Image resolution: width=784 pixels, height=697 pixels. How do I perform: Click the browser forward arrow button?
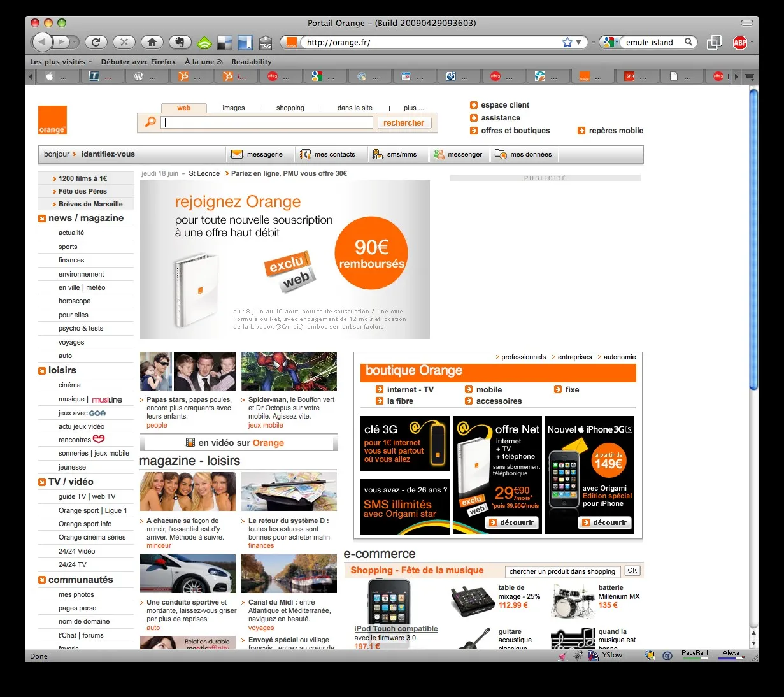point(61,42)
